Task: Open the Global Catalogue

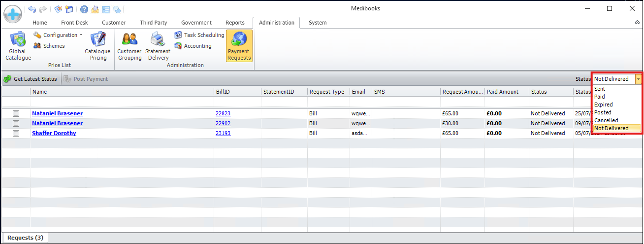Action: point(18,46)
